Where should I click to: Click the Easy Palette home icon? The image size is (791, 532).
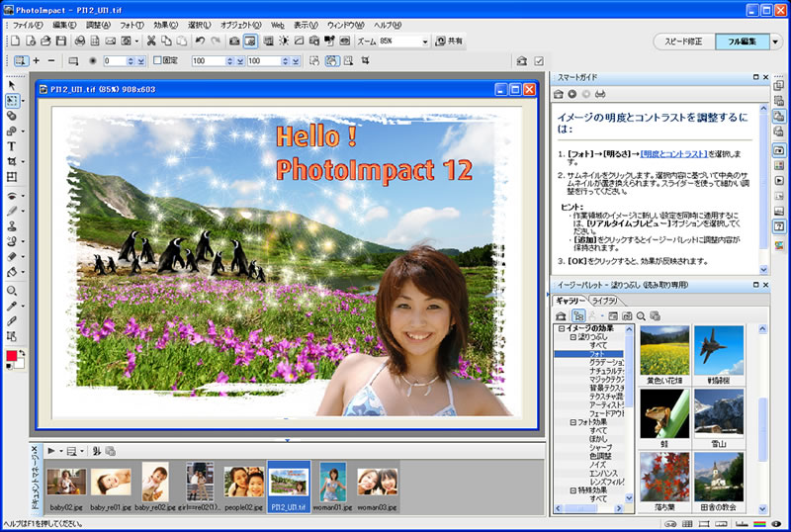coord(561,316)
